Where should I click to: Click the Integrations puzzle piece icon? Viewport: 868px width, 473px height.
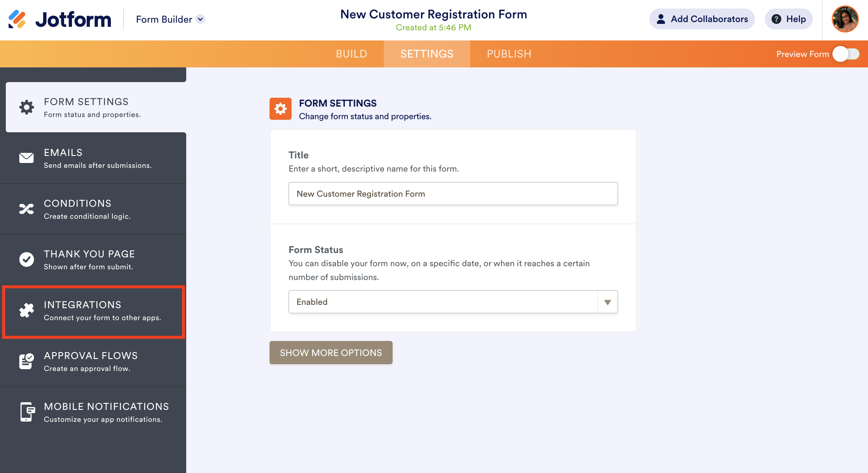point(27,311)
